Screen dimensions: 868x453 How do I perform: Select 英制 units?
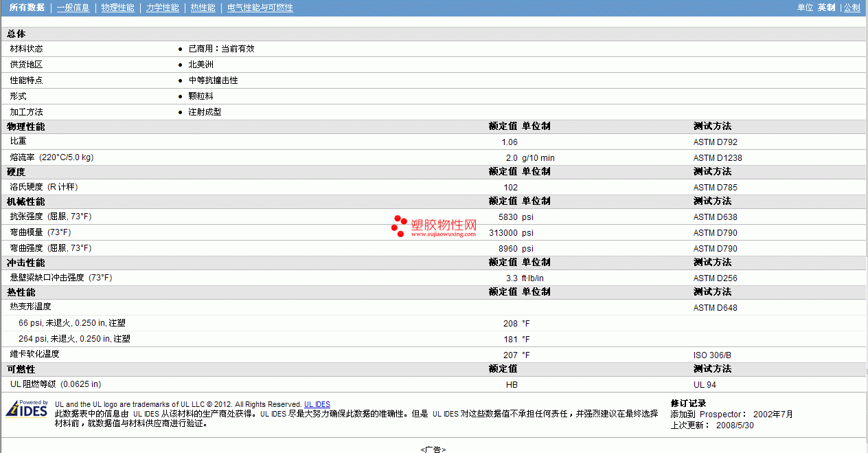[x=826, y=8]
